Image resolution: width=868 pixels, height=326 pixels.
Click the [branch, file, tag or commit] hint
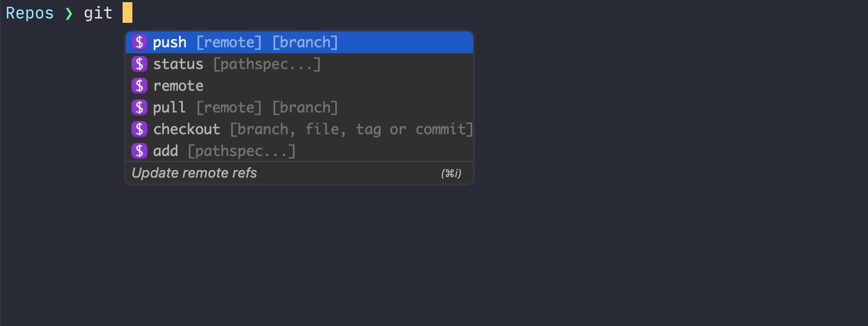[x=352, y=129]
